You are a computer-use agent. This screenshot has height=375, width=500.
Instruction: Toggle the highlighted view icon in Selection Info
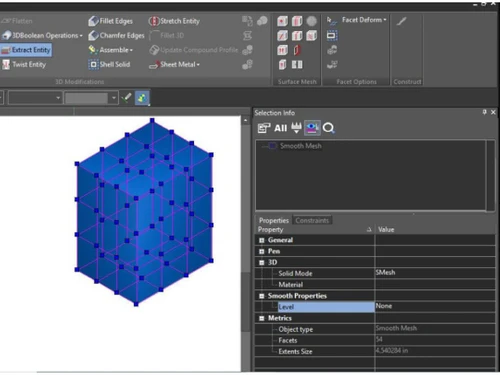coord(312,128)
